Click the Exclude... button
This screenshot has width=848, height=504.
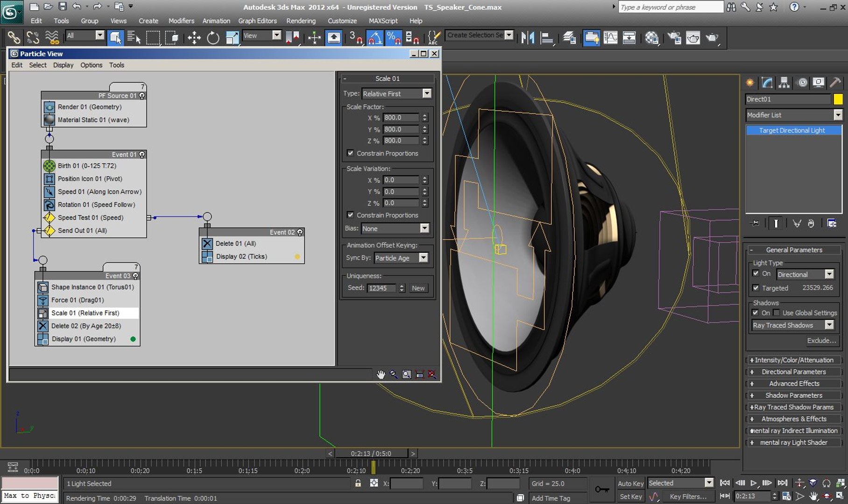821,341
